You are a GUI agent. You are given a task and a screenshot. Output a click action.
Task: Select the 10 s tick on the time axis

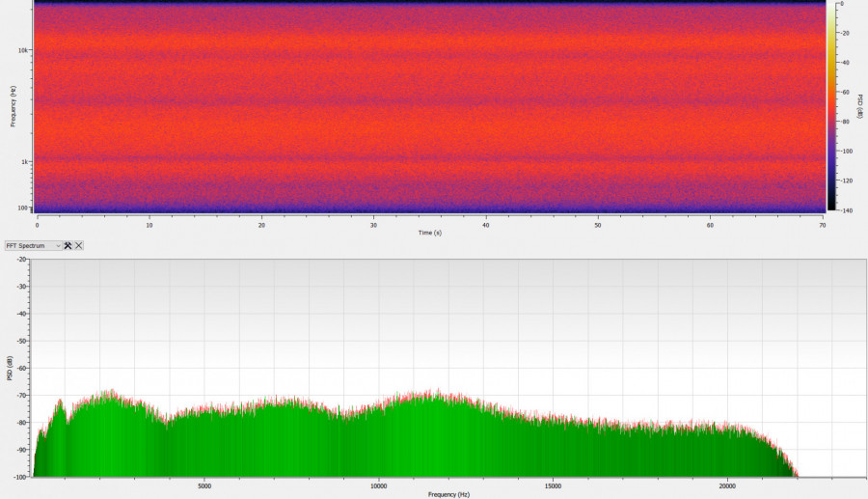click(149, 225)
